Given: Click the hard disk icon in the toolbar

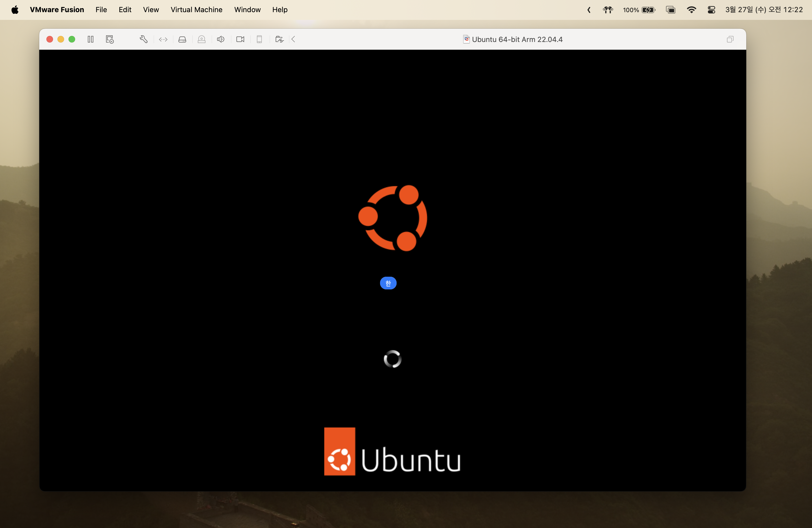Looking at the screenshot, I should point(182,39).
